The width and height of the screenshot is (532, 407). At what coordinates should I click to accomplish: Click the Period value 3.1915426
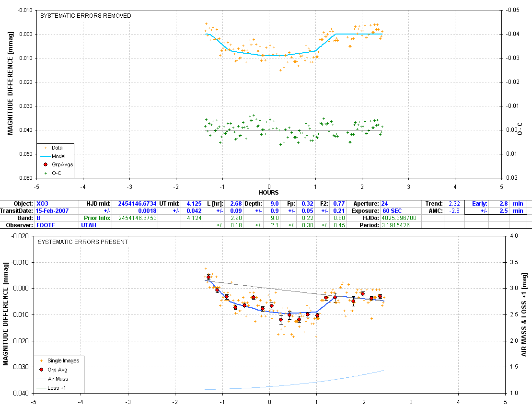pyautogui.click(x=395, y=225)
